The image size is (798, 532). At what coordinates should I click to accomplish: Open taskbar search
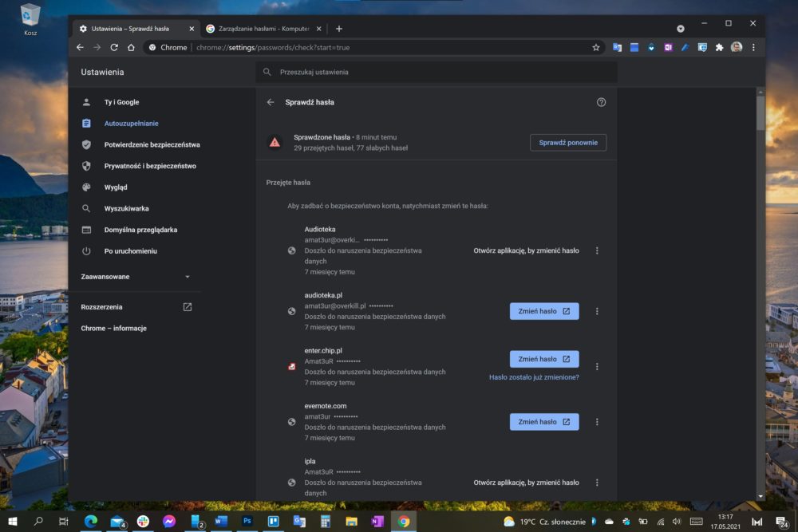coord(38,522)
